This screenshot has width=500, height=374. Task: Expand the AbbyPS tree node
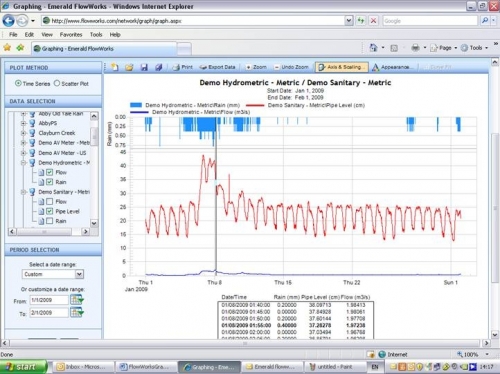pos(23,123)
